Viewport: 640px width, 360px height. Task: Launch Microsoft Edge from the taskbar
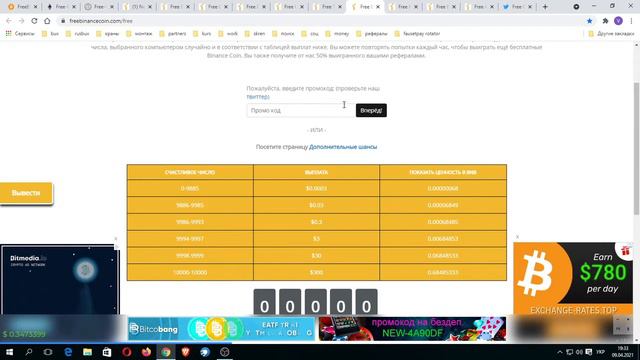[68, 352]
